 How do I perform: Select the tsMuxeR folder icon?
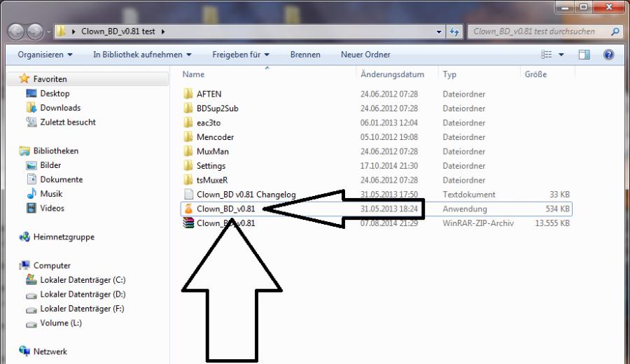[x=188, y=180]
